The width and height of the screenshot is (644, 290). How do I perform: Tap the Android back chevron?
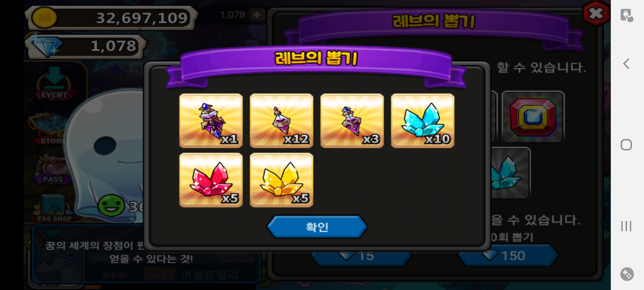pyautogui.click(x=627, y=64)
